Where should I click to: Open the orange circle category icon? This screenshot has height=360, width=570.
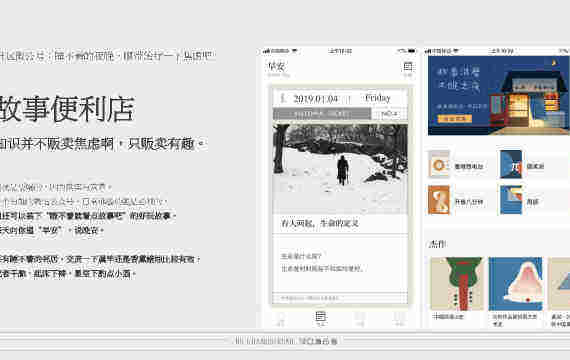tap(439, 165)
